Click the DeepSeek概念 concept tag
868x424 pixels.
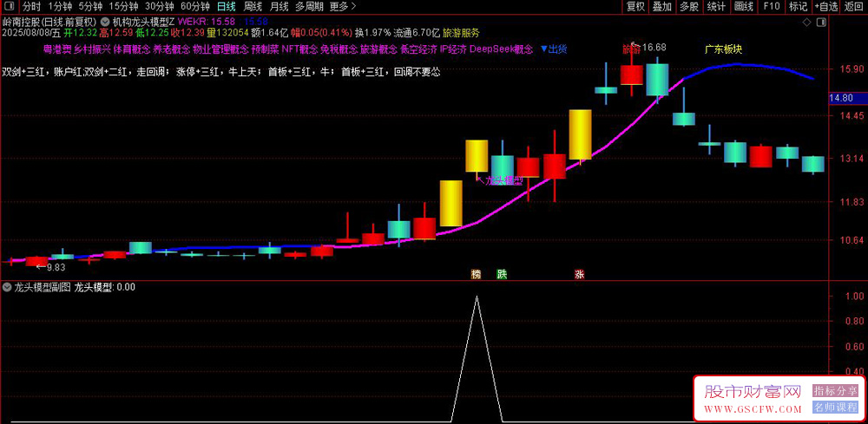[x=501, y=49]
